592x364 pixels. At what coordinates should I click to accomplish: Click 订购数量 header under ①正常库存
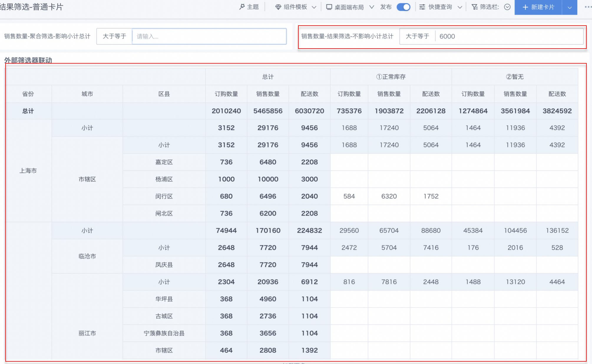pos(349,94)
